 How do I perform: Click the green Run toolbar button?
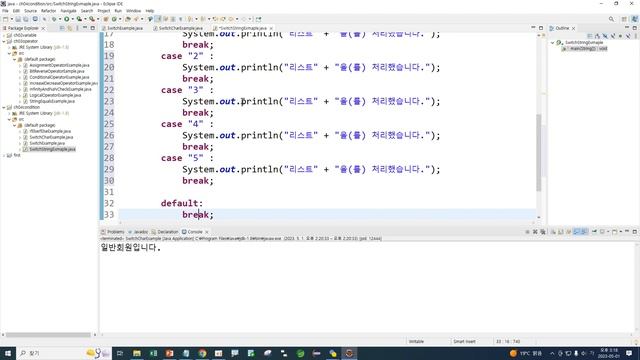(67, 19)
